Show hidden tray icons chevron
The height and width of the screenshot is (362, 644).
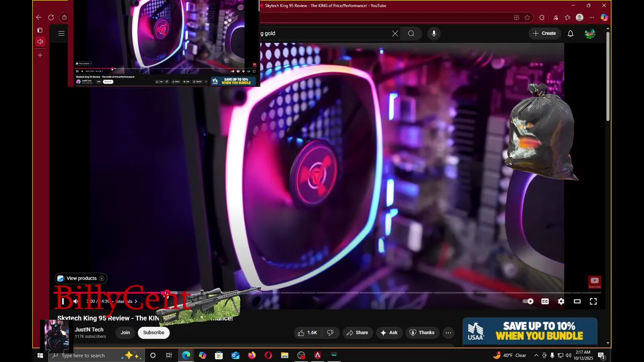(x=536, y=355)
